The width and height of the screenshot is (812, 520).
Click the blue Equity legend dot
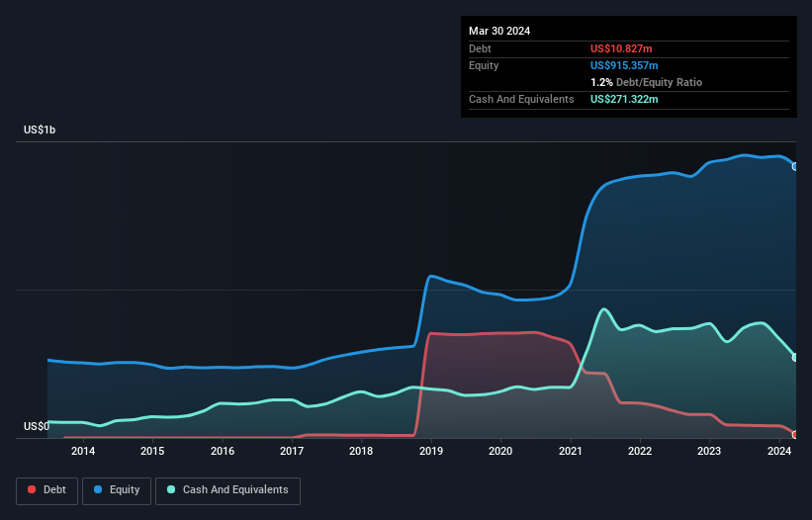tap(98, 489)
